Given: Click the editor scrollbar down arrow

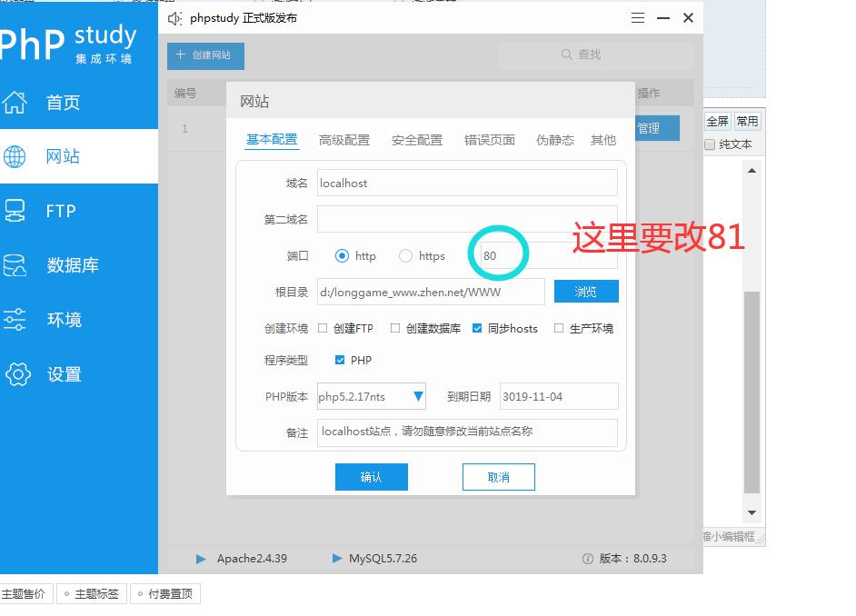Looking at the screenshot, I should click(x=751, y=512).
